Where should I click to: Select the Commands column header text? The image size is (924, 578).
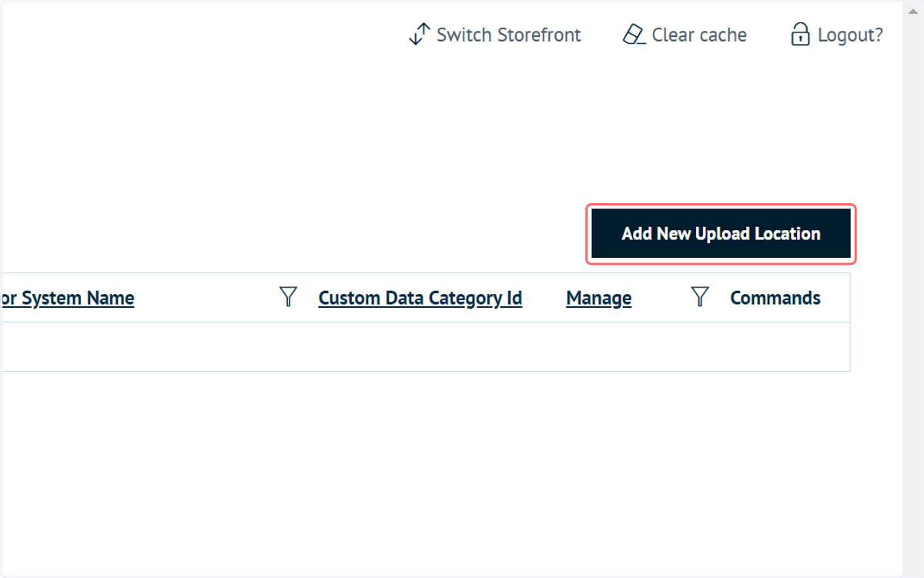coord(775,298)
